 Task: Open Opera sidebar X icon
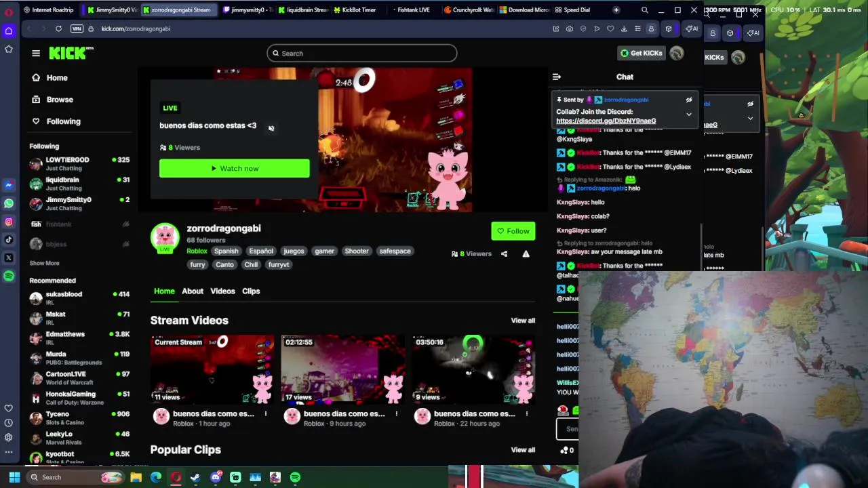tap(9, 258)
